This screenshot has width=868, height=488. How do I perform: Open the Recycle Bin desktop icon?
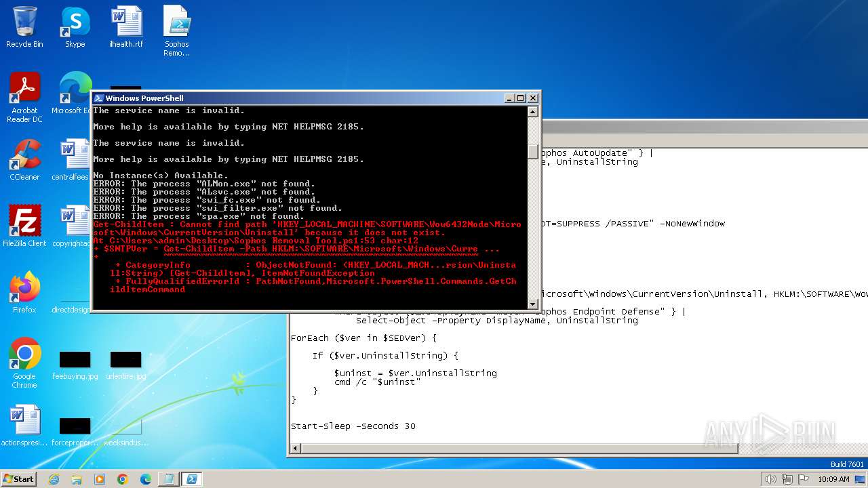pyautogui.click(x=24, y=27)
